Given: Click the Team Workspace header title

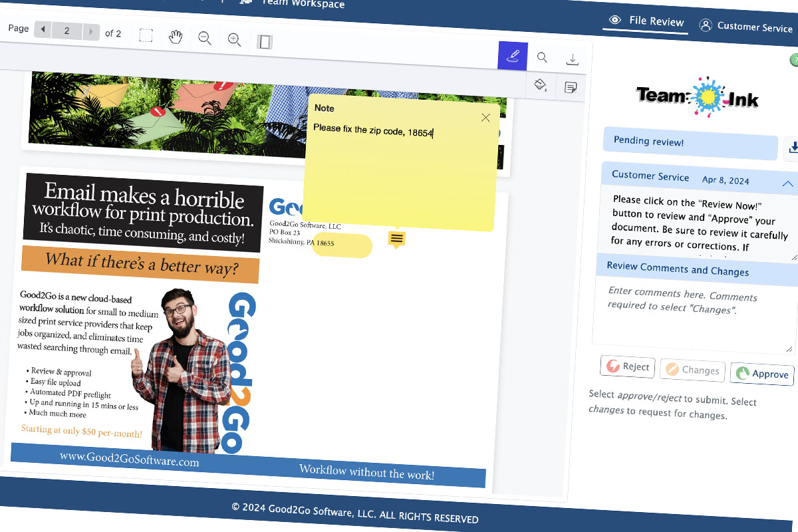Looking at the screenshot, I should (x=303, y=3).
